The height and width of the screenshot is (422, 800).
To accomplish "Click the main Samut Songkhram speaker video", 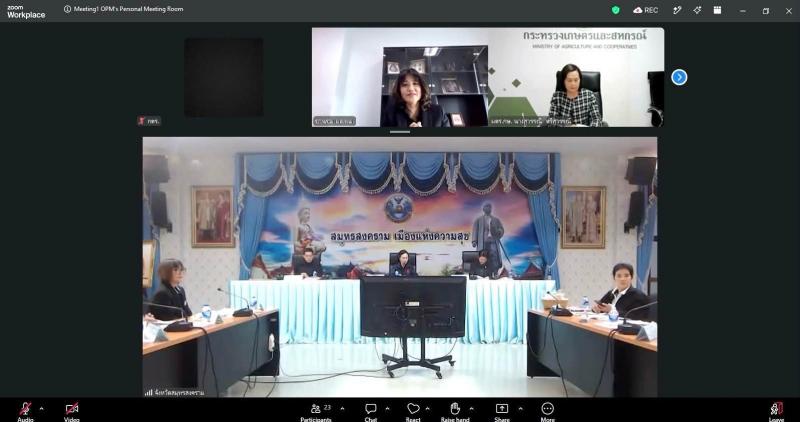I will [400, 267].
